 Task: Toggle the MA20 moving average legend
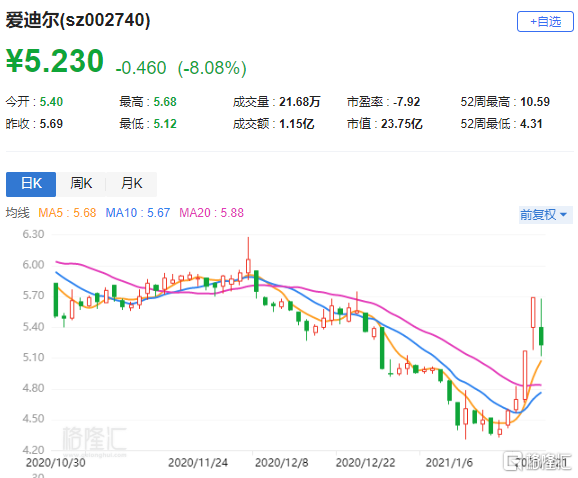(x=211, y=213)
